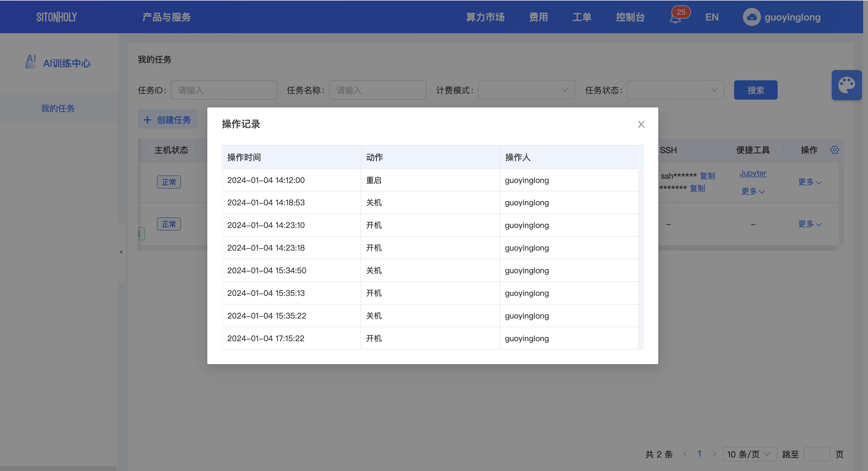
Task: Click the 操作人 column header
Action: coord(569,157)
